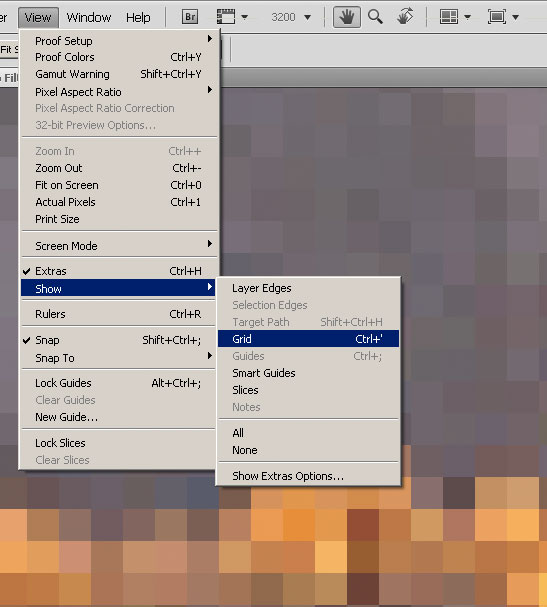Choose New Guide...
This screenshot has height=607, width=547.
tap(118, 417)
